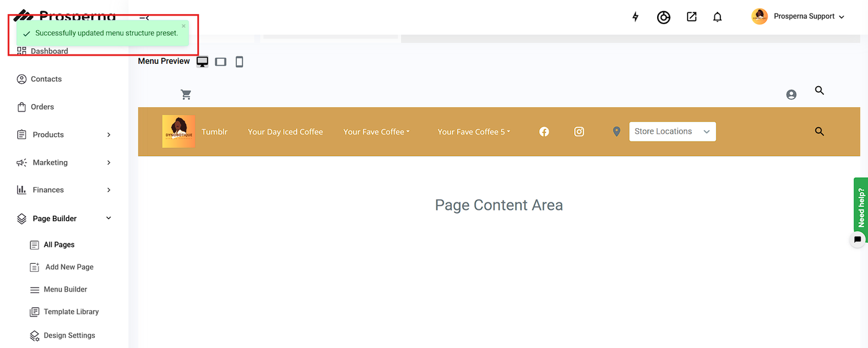Click the Instagram icon in the menu

pyautogui.click(x=579, y=132)
